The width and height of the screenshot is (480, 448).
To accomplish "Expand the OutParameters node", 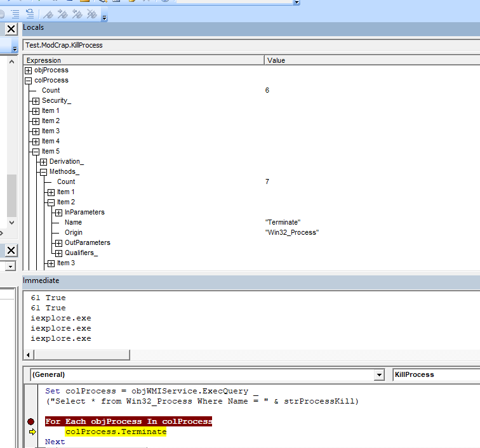I will tap(59, 243).
